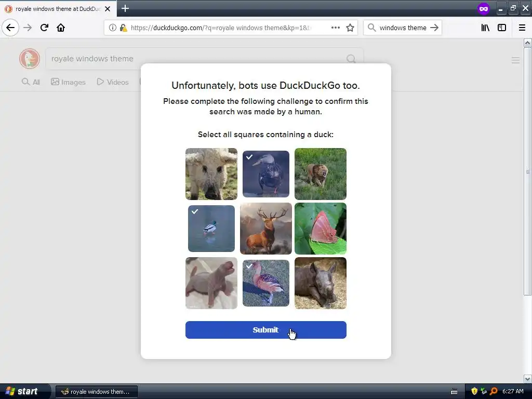532x399 pixels.
Task: Select the royale windows theme browser tab
Action: point(58,9)
